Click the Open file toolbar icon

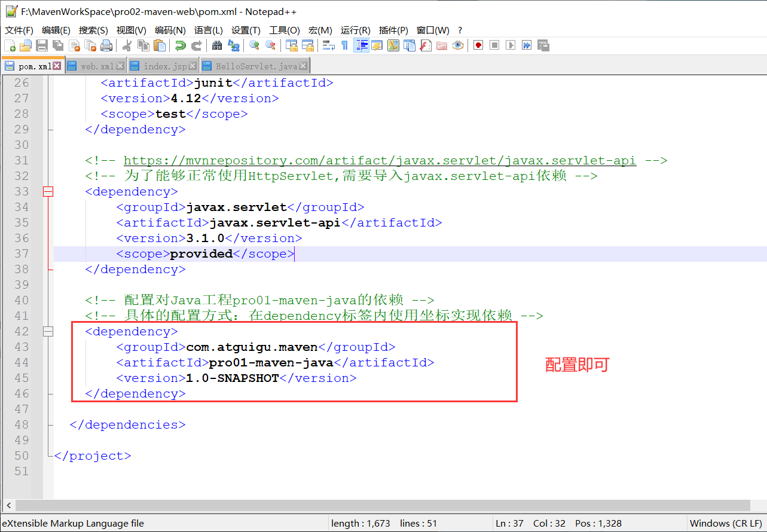[26, 45]
